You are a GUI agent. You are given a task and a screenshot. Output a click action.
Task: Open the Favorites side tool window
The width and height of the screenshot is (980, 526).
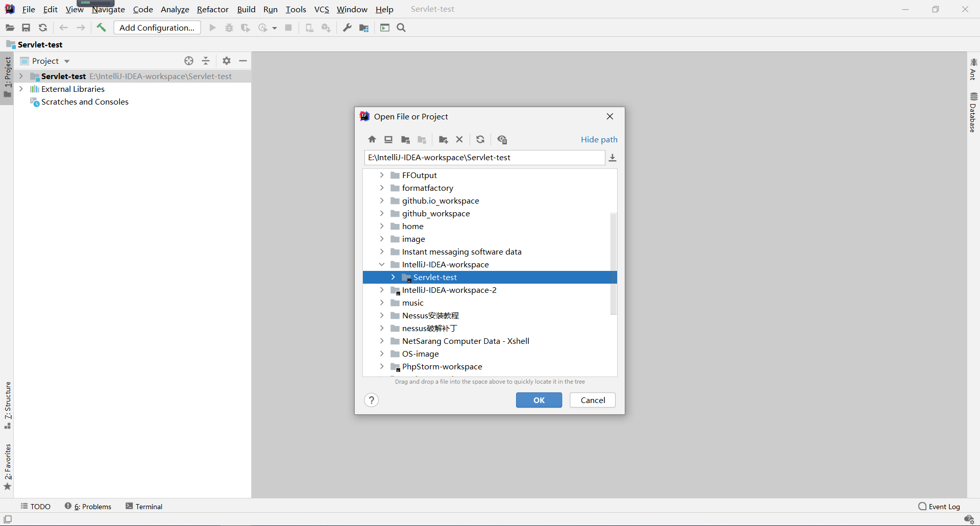tap(7, 467)
